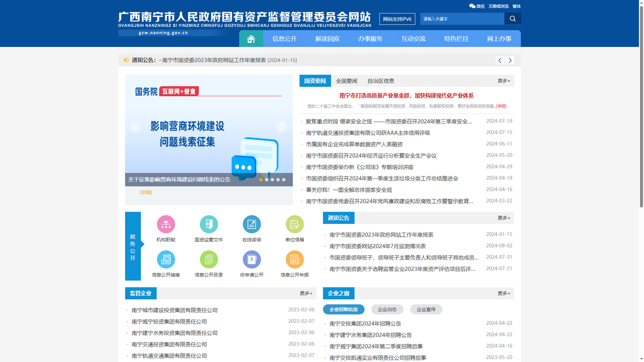The image size is (644, 362).
Task: Click 无障碍浏览 link
Action: click(x=499, y=6)
